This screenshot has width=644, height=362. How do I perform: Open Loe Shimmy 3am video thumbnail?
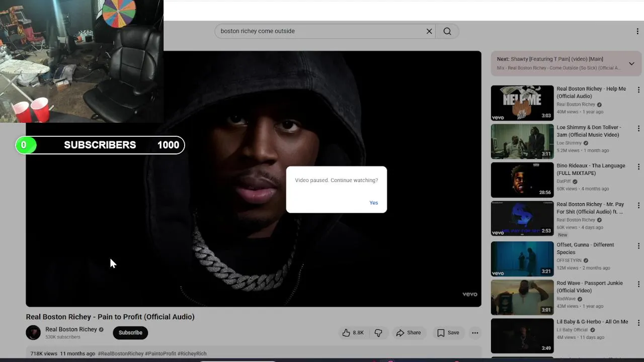click(522, 141)
